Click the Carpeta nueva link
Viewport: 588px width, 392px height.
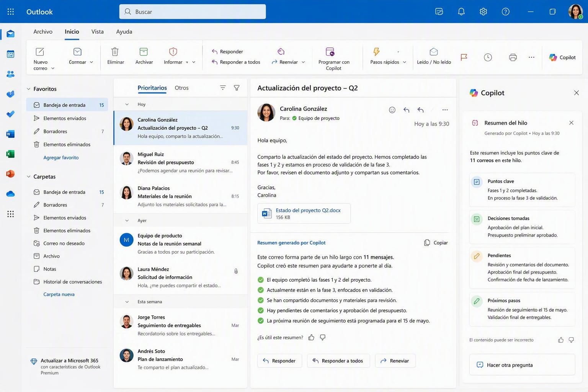59,294
